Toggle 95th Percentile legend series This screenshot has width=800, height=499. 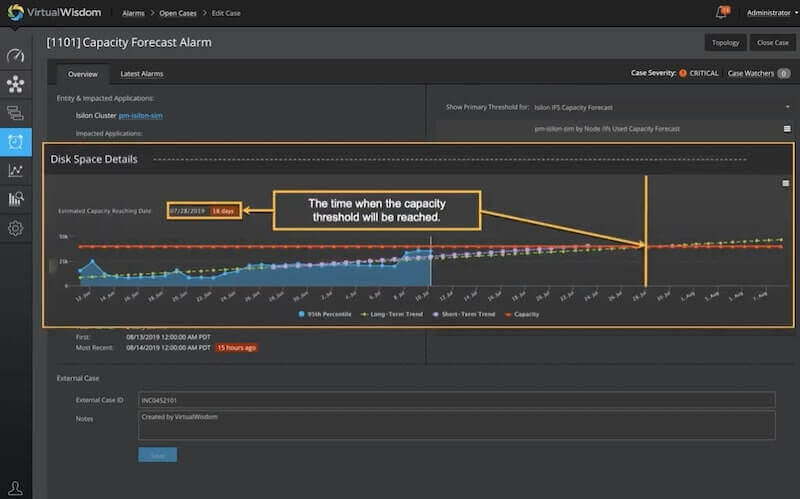(x=325, y=314)
